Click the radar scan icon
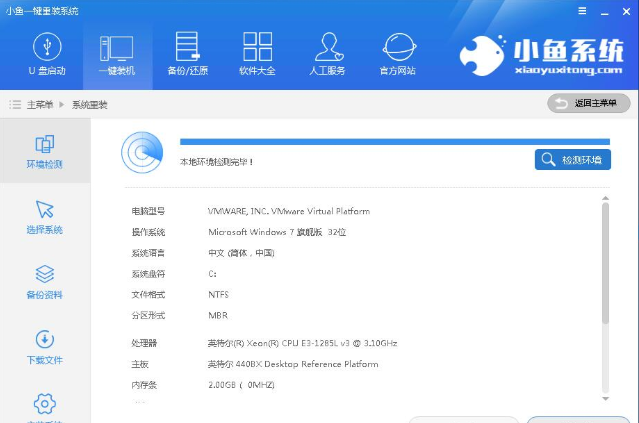The width and height of the screenshot is (639, 423). coord(142,152)
